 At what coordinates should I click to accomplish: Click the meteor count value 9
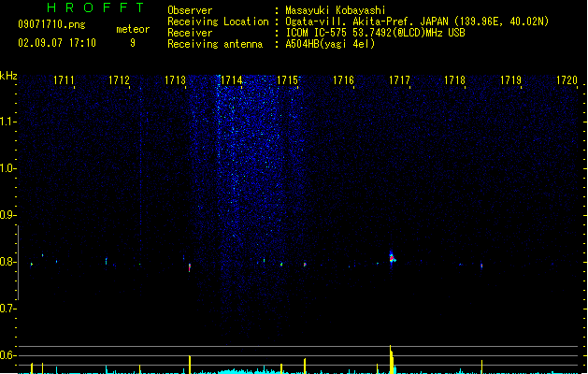point(133,43)
